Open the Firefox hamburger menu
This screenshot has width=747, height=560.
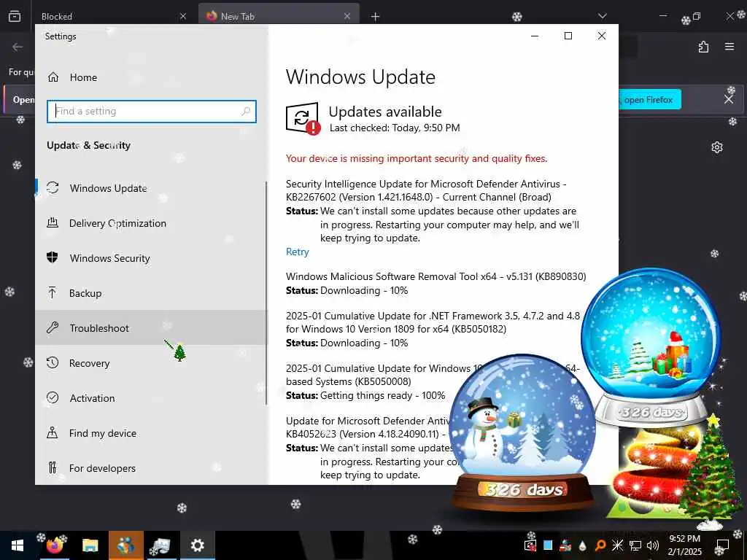click(x=729, y=47)
